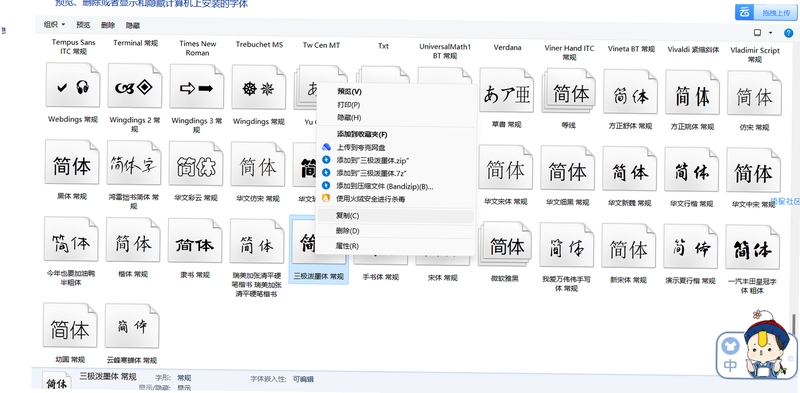The width and height of the screenshot is (800, 393).
Task: Select the 微软雅黑 font family icon
Action: tap(505, 245)
